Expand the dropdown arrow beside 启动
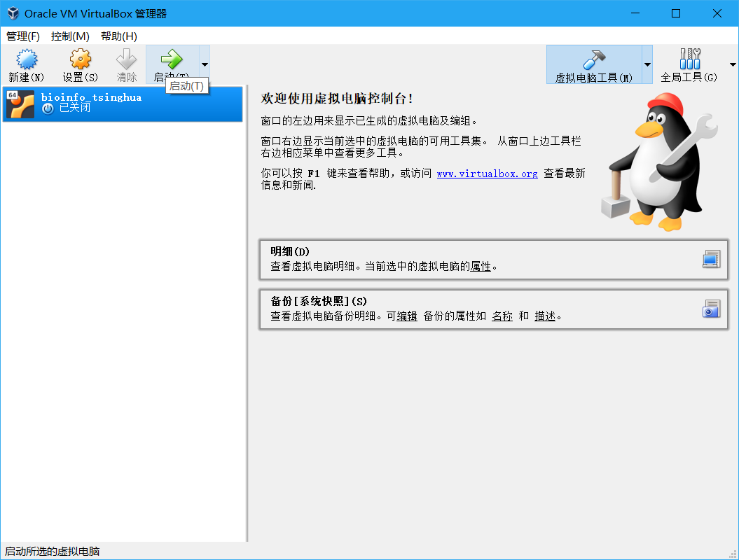 (205, 64)
